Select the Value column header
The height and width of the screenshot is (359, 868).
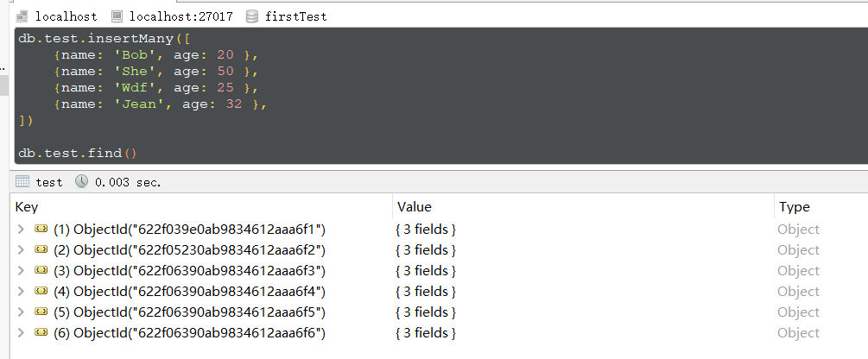coord(414,207)
